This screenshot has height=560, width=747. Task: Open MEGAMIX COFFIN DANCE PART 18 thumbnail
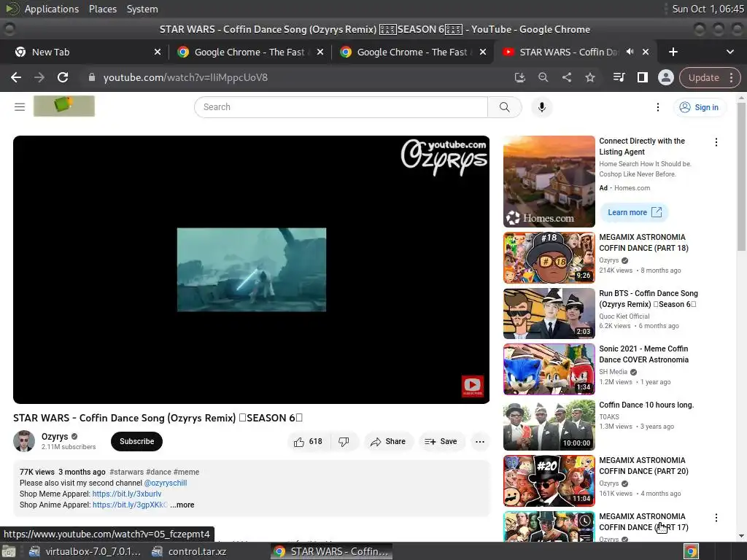549,257
